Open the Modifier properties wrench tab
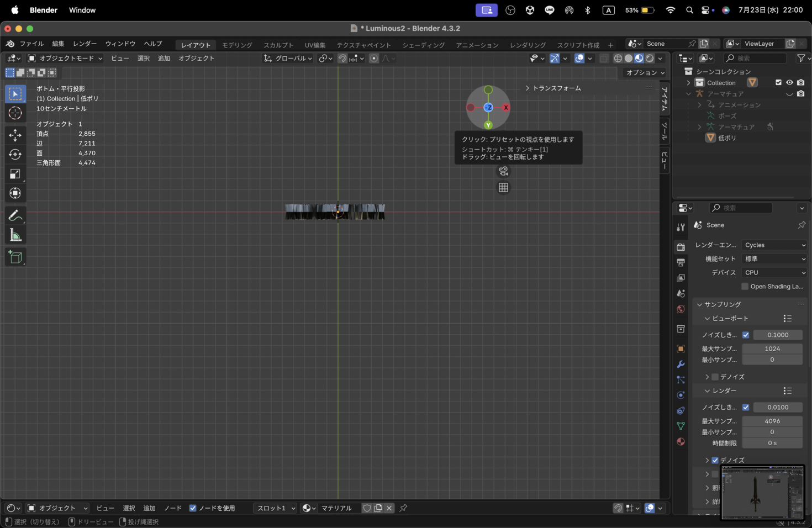This screenshot has height=528, width=812. 681,364
